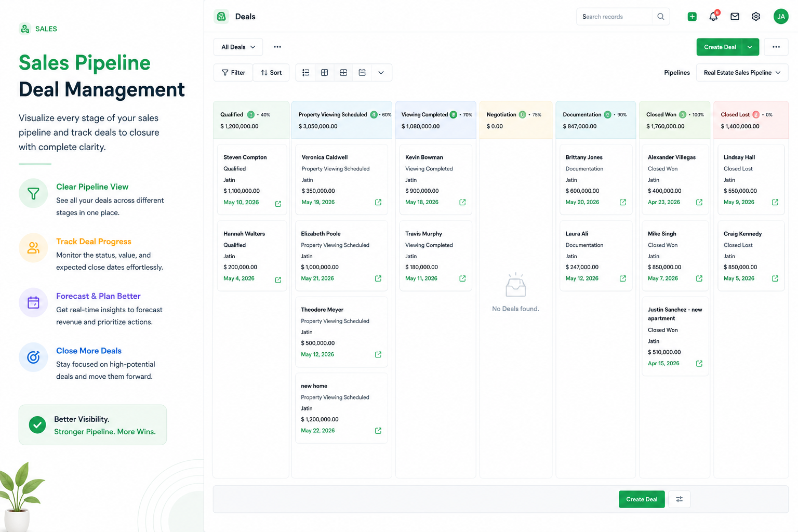Viewport: 798px width, 532px height.
Task: Open the Elizabeth Poole deal name
Action: 321,234
